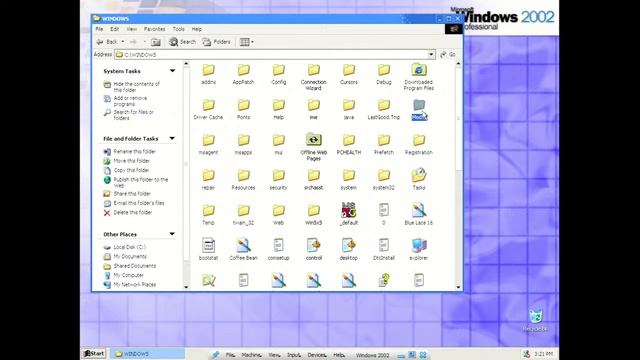Open the File menu in Explorer
The width and height of the screenshot is (640, 360).
tap(99, 29)
